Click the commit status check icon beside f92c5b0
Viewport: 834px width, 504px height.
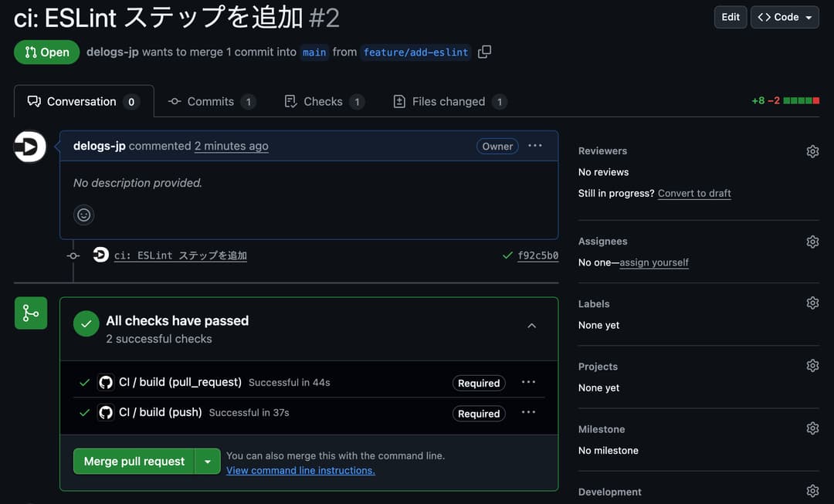[507, 255]
